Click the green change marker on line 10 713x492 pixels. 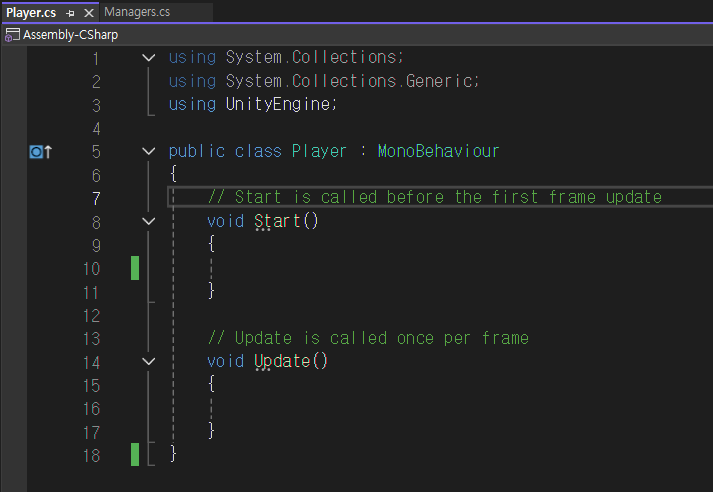click(135, 268)
